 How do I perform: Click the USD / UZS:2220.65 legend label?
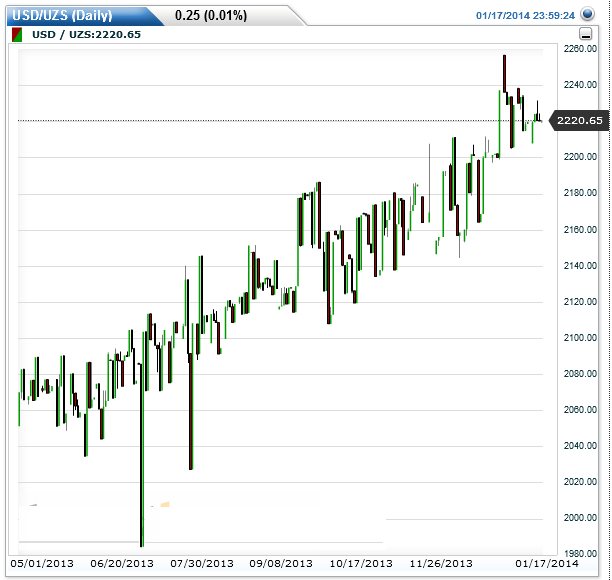click(x=86, y=34)
